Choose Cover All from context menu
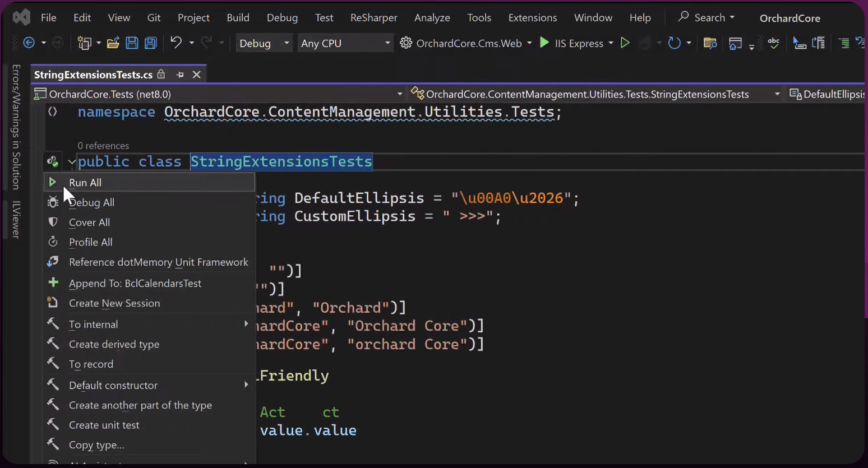Viewport: 868px width, 468px height. coord(149,223)
